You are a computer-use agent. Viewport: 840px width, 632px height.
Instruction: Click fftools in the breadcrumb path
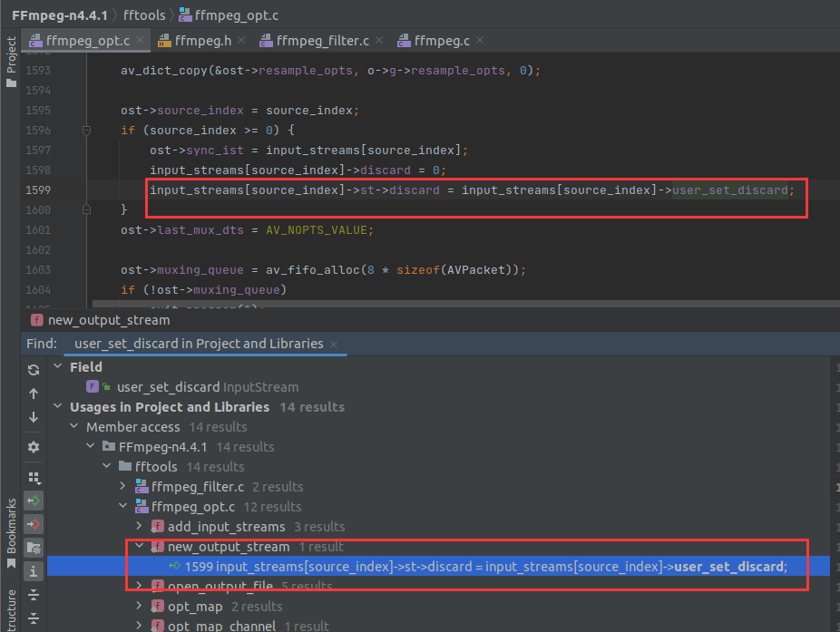point(146,14)
